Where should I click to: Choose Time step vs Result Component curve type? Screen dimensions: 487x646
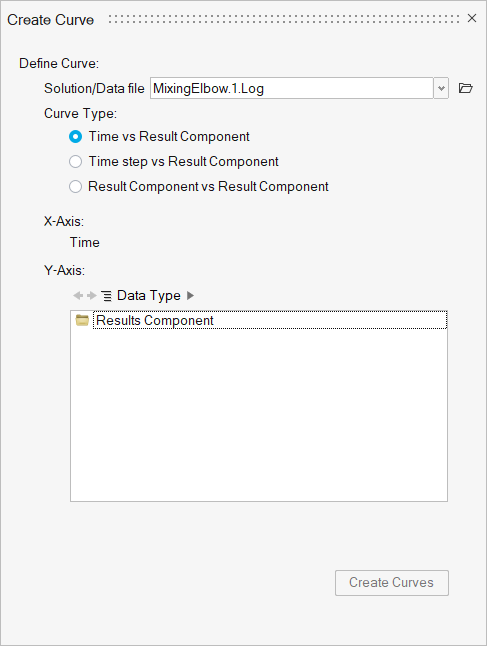(75, 162)
